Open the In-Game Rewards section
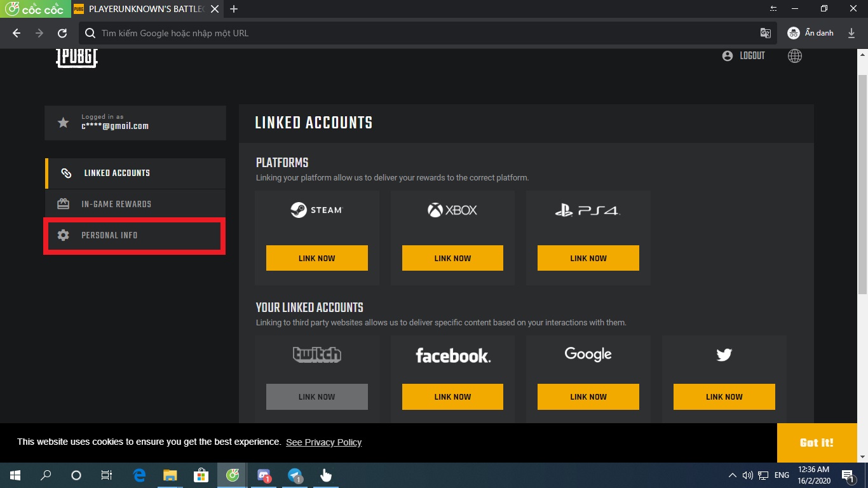Viewport: 868px width, 488px height. [135, 204]
